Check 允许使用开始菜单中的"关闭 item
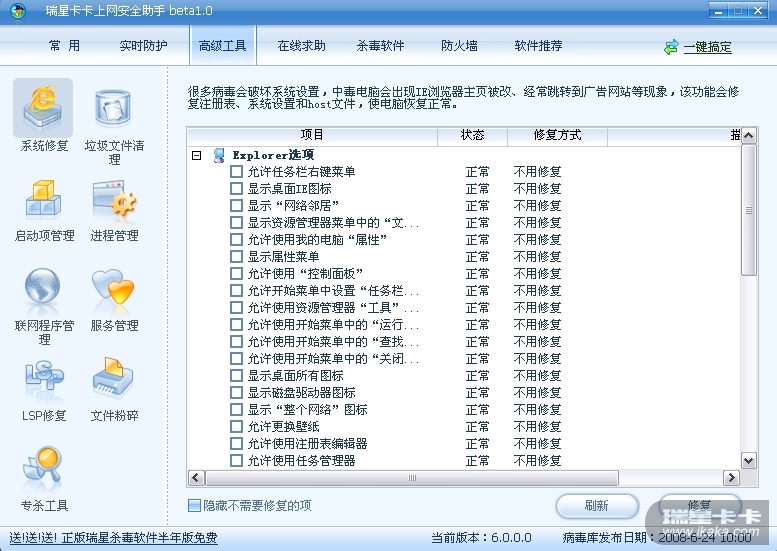The height and width of the screenshot is (551, 777). click(x=236, y=359)
